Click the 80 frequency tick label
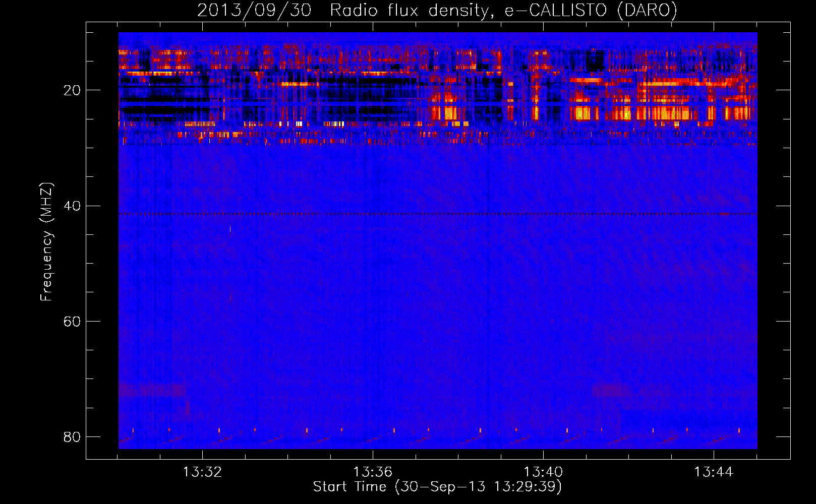This screenshot has width=816, height=504. pos(72,436)
